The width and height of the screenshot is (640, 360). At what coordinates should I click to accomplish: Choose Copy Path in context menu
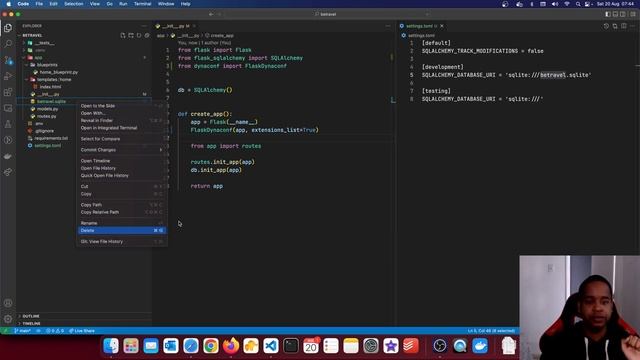coord(121,205)
